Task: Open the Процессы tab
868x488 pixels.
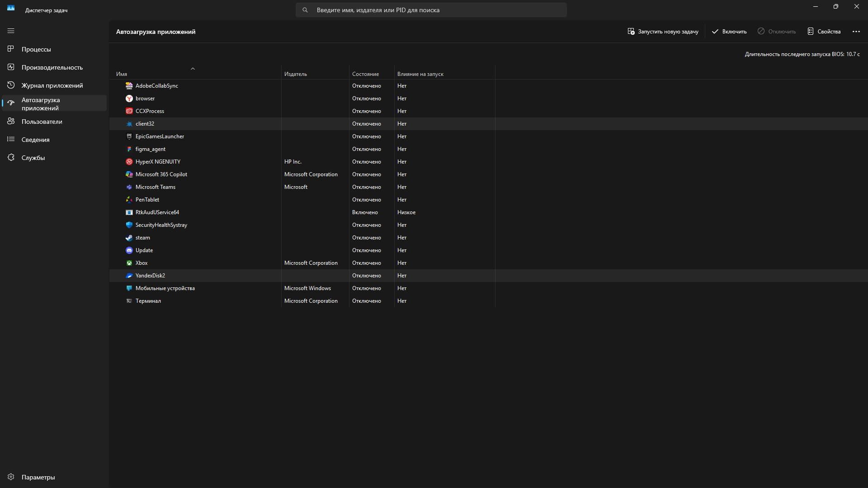Action: click(x=54, y=49)
